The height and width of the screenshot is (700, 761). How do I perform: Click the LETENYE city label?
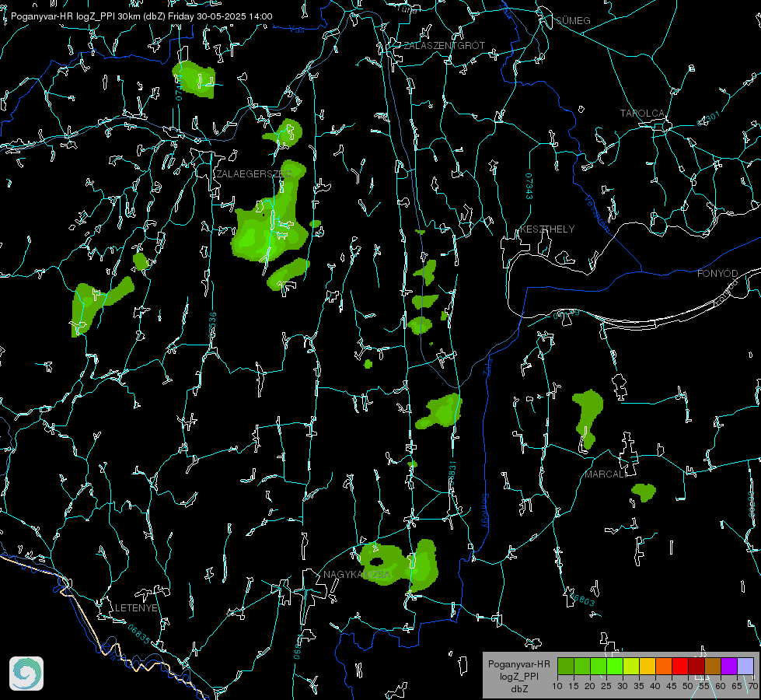136,607
